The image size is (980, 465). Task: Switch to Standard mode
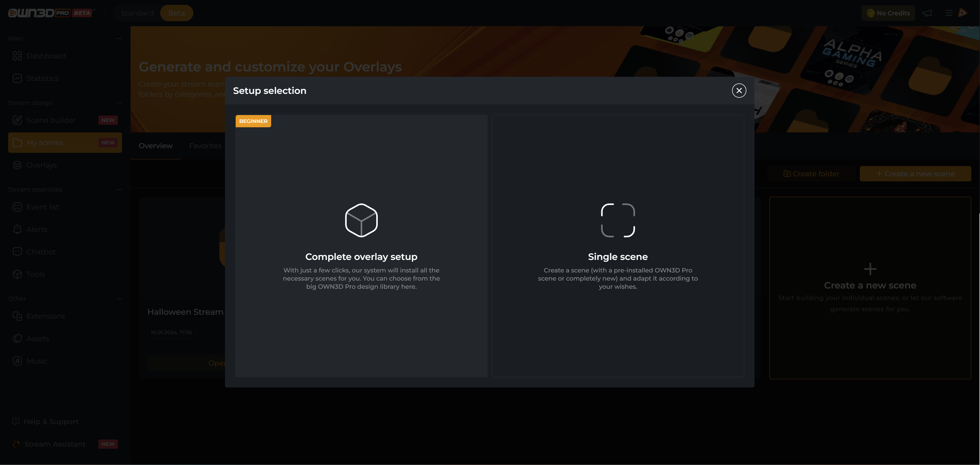tap(137, 13)
